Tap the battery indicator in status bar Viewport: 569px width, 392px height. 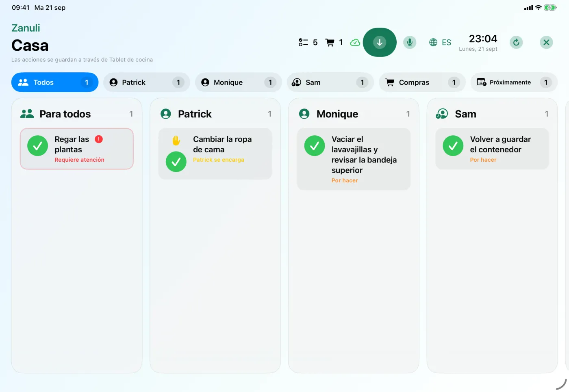click(x=550, y=7)
